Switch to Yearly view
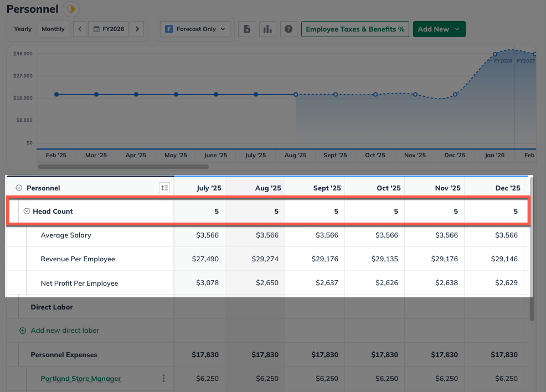This screenshot has height=392, width=546. pyautogui.click(x=23, y=29)
